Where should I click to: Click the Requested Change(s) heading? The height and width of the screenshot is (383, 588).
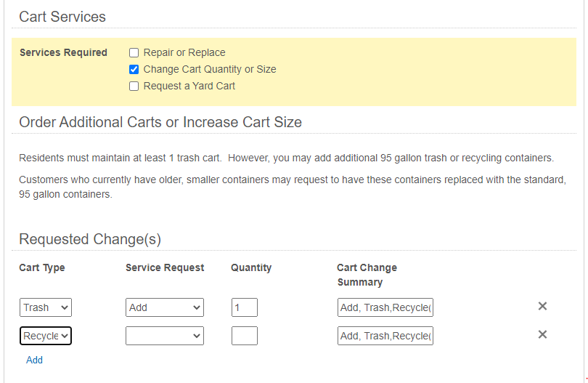point(90,239)
